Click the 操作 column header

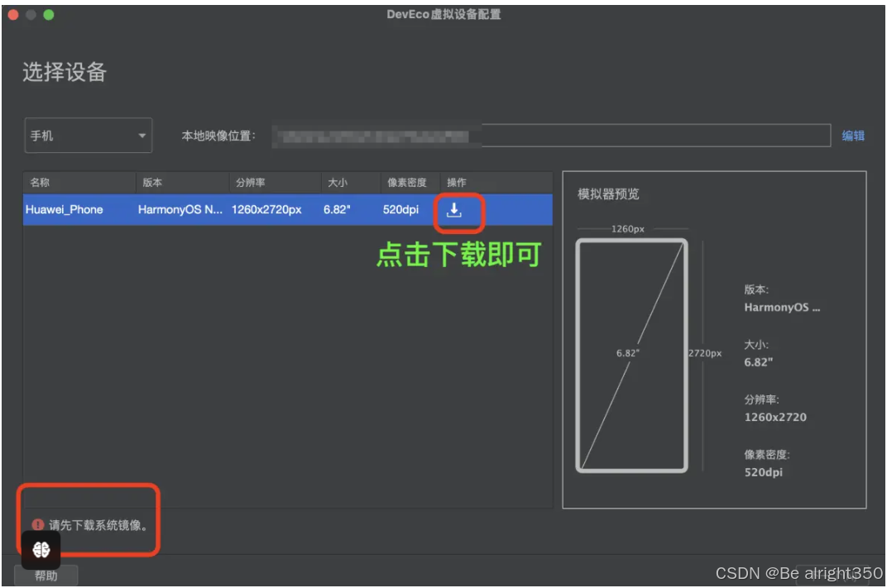[x=496, y=183]
